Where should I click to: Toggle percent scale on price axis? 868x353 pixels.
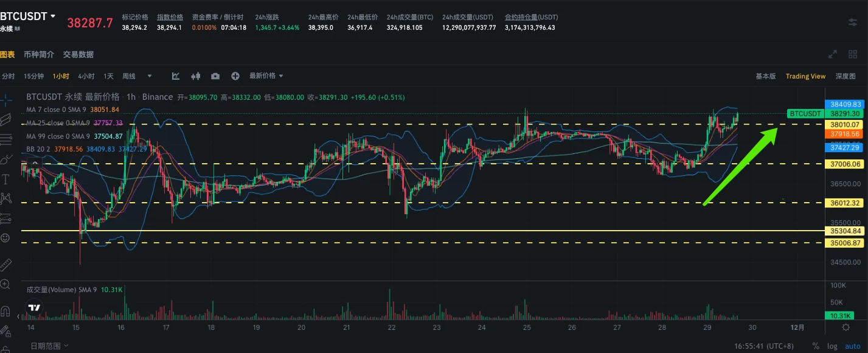click(x=815, y=346)
